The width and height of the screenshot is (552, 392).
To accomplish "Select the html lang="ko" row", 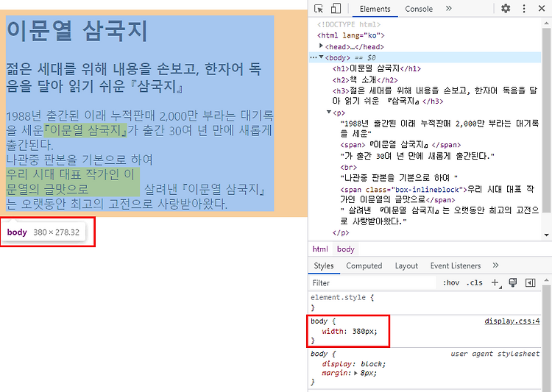I will tap(350, 35).
